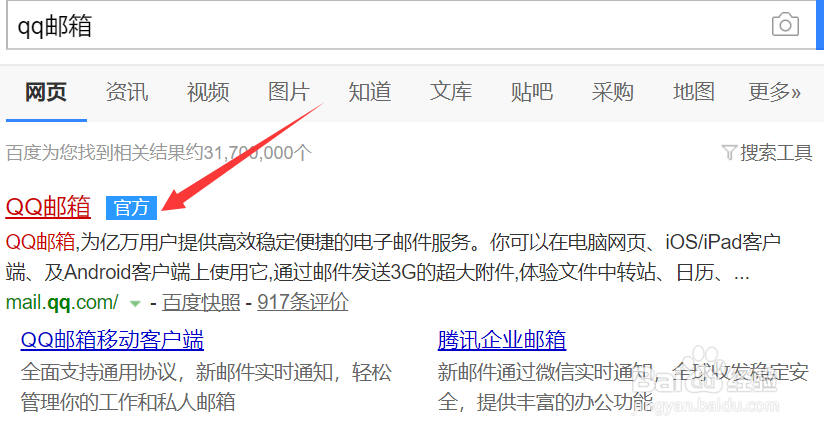
Task: Click description text 全面支持通用协议
Action: tap(99, 373)
